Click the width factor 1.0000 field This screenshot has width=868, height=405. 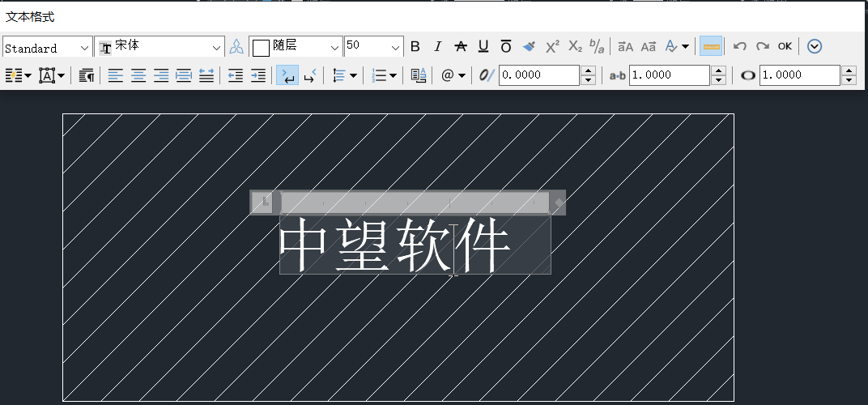click(x=800, y=75)
